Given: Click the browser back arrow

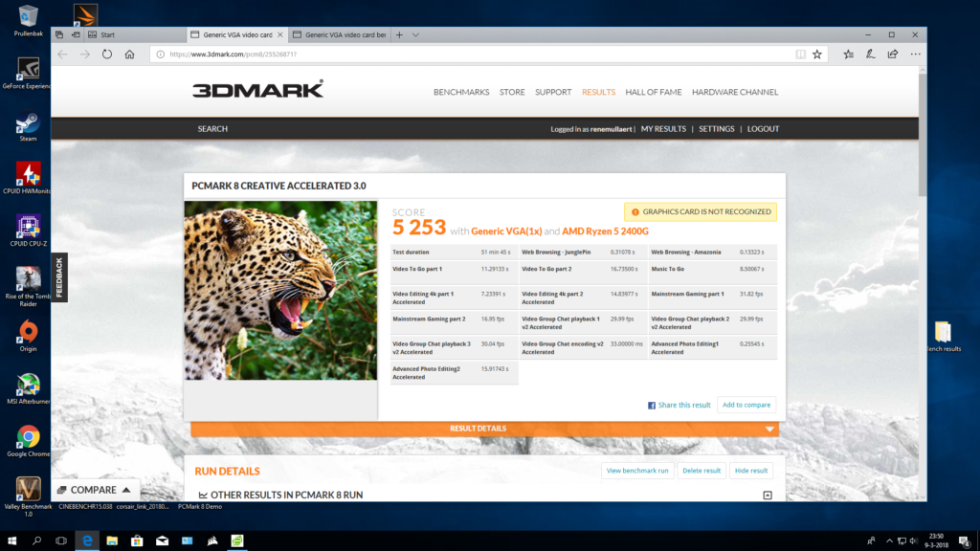Looking at the screenshot, I should coord(62,55).
